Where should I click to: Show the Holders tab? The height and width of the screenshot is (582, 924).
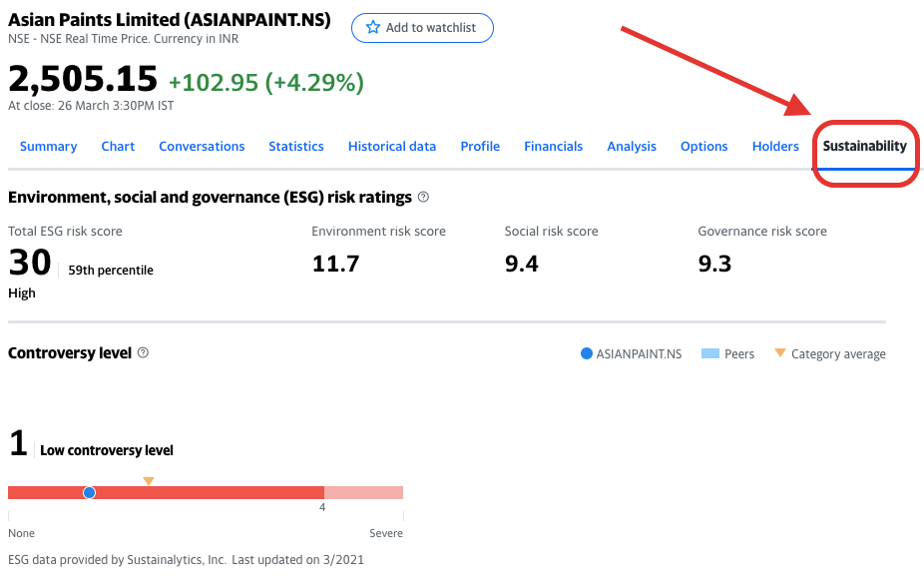coord(775,147)
